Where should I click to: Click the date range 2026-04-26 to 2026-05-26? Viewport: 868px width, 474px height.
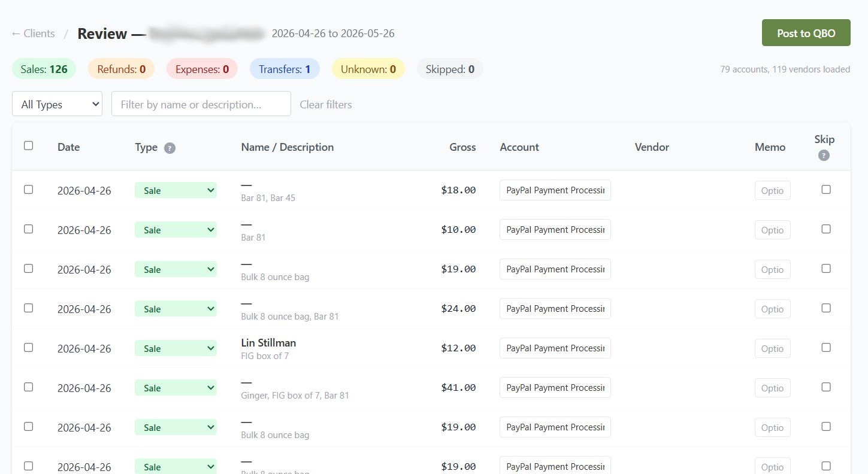[x=333, y=34]
